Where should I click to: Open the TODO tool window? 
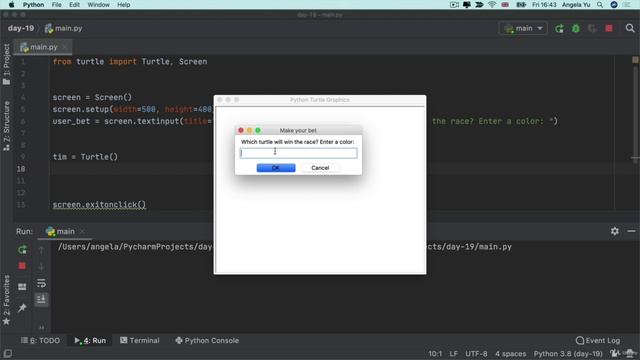coord(40,340)
